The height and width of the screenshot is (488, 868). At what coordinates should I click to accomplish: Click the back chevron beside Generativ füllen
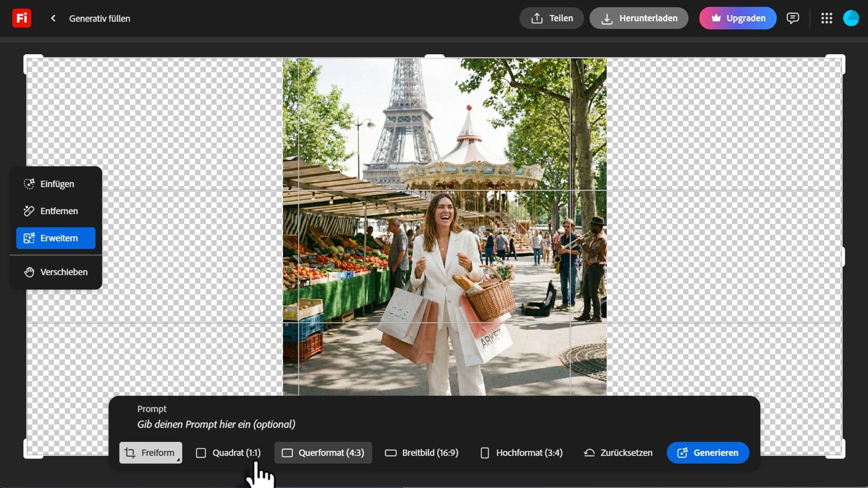point(53,18)
